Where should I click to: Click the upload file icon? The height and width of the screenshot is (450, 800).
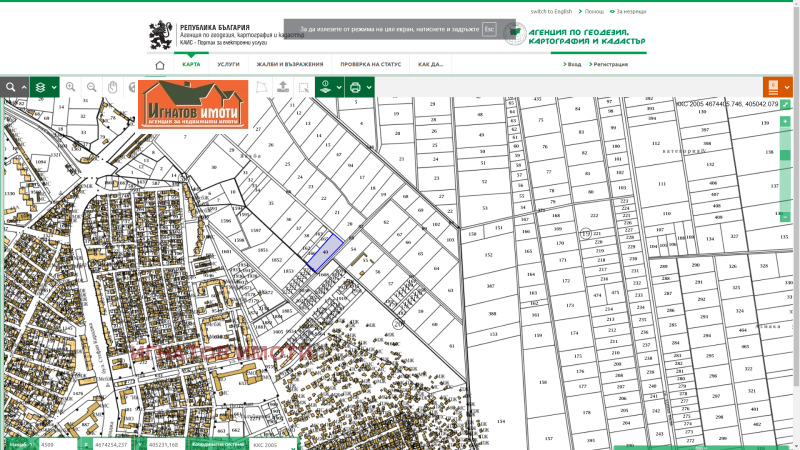pos(283,87)
